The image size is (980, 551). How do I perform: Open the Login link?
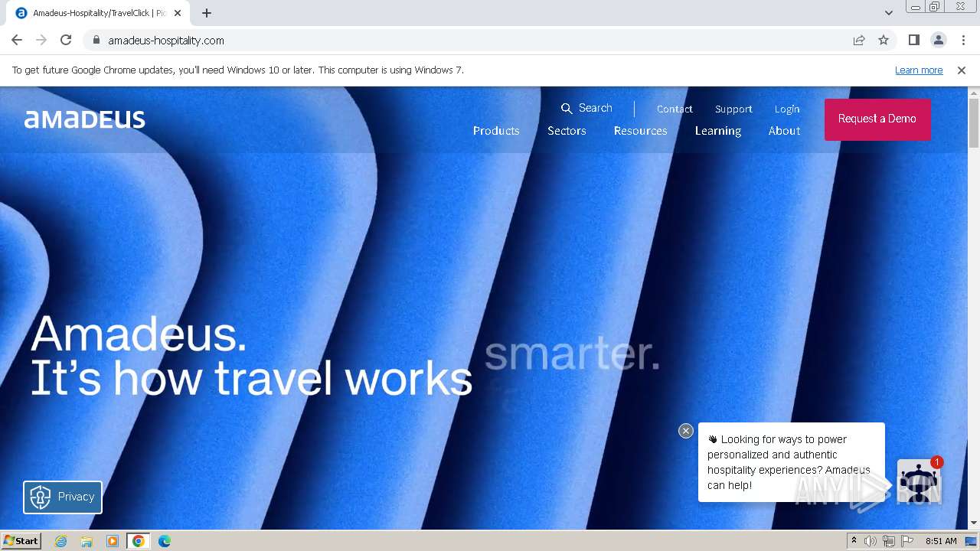click(x=787, y=109)
